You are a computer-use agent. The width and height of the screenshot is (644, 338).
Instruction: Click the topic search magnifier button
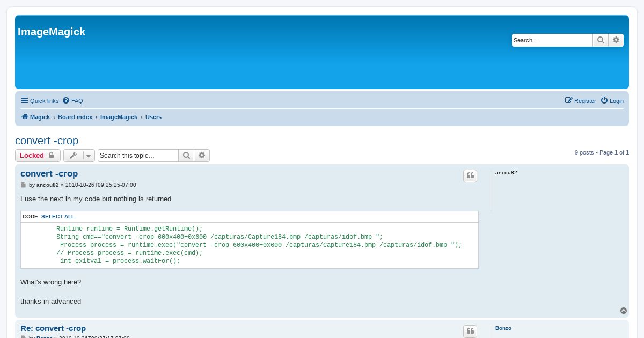186,156
